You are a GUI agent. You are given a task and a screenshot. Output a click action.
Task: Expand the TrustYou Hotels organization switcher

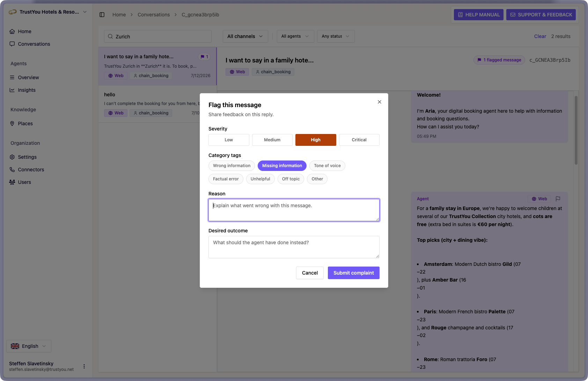click(x=48, y=12)
